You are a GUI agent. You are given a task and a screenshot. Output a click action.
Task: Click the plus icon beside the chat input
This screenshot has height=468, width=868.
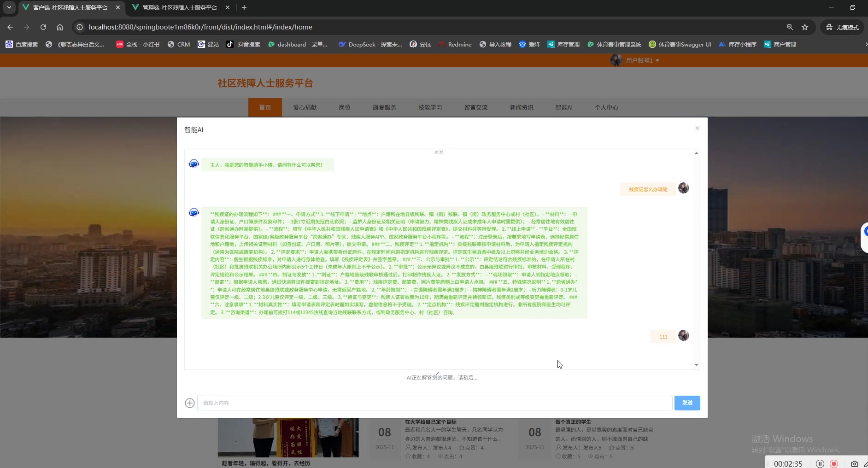tap(190, 403)
